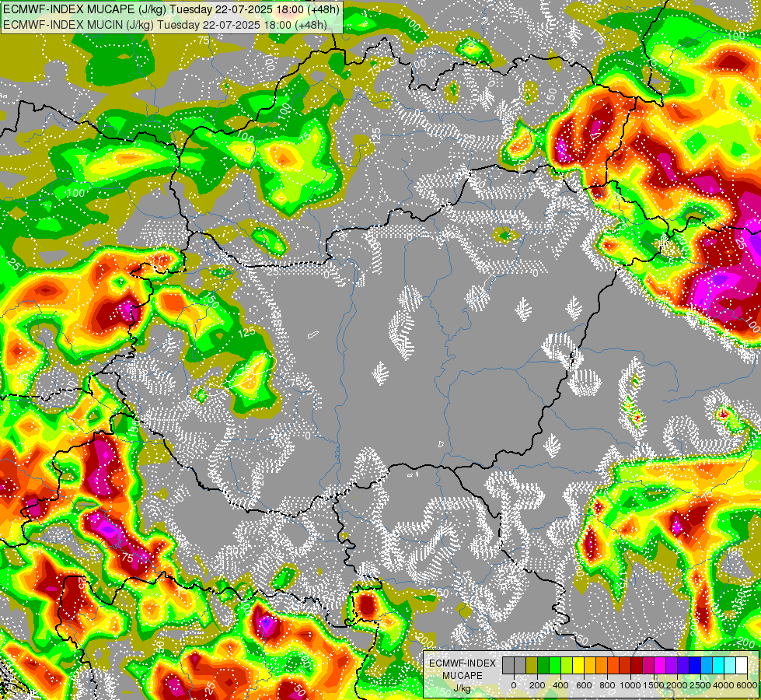
Task: Pick the cyan legend swatch before 4000
Action: 718,665
